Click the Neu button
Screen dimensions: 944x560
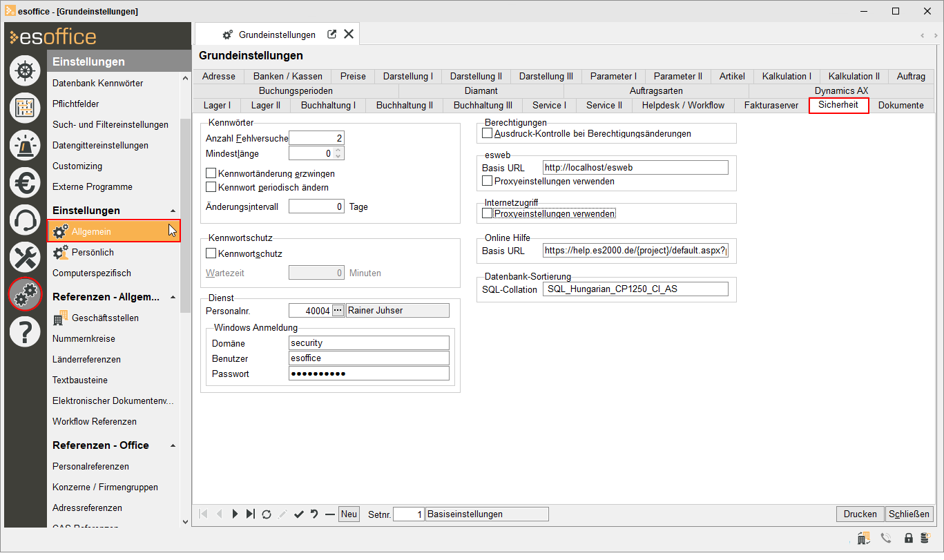point(349,514)
